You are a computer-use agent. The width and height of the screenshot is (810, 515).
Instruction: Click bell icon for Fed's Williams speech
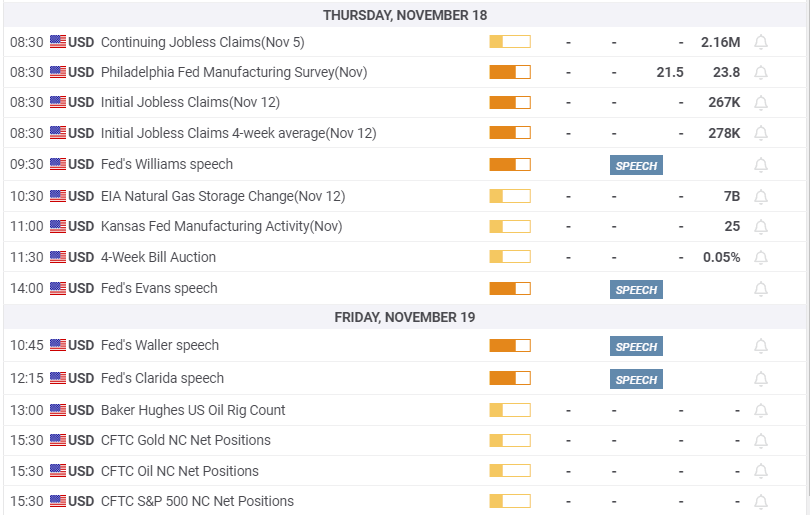coord(761,165)
